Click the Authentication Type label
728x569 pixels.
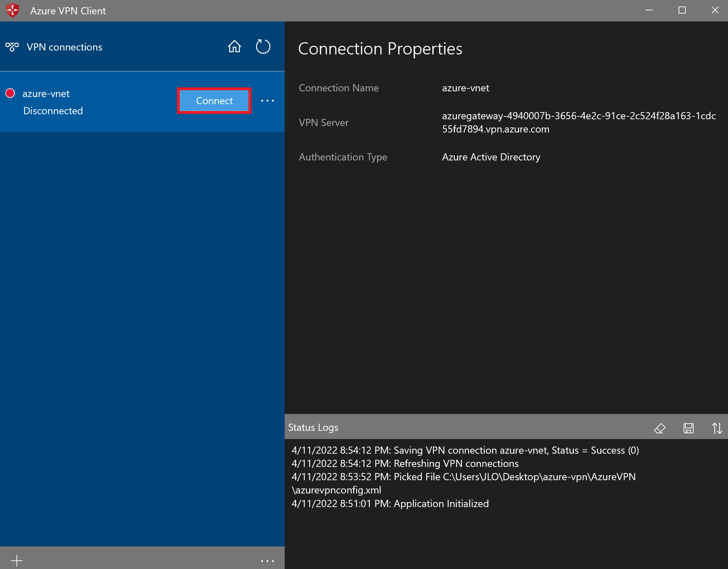tap(343, 157)
